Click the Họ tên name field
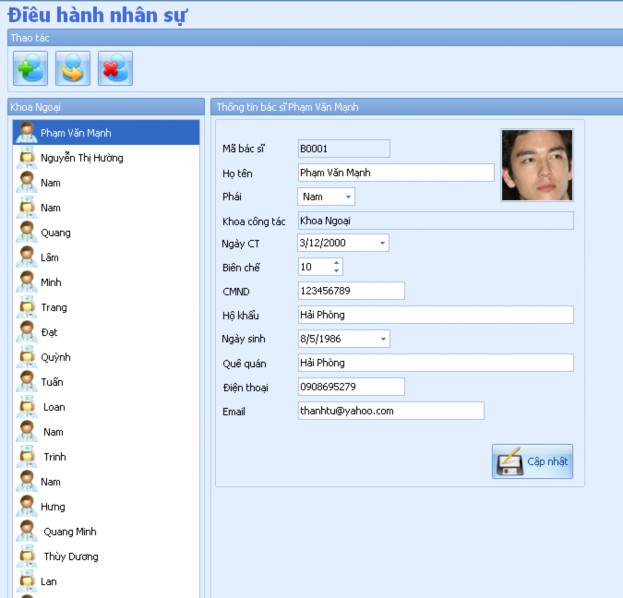This screenshot has height=598, width=623. (395, 173)
